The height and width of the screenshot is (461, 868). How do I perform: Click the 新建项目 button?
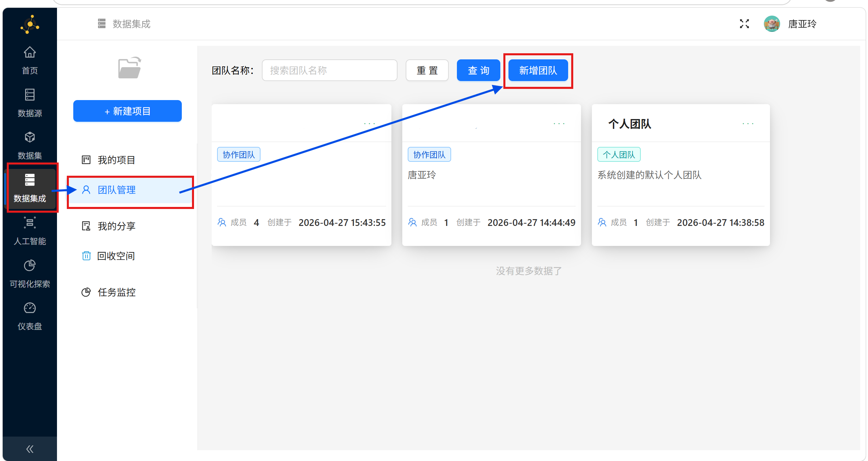pyautogui.click(x=128, y=111)
